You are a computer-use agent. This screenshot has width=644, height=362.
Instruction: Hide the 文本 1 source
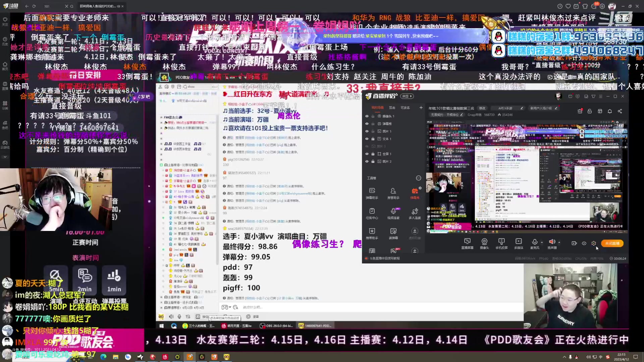point(367,139)
